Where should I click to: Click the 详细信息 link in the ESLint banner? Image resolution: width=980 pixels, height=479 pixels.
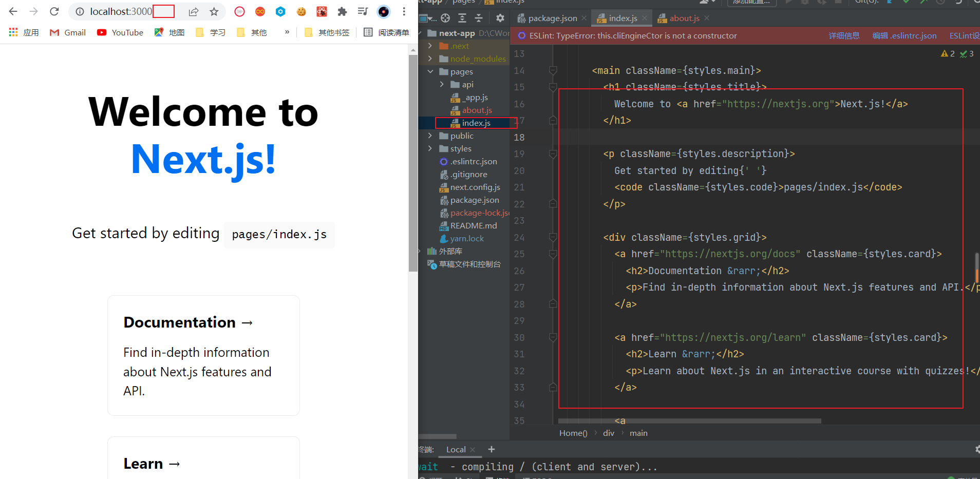click(844, 36)
